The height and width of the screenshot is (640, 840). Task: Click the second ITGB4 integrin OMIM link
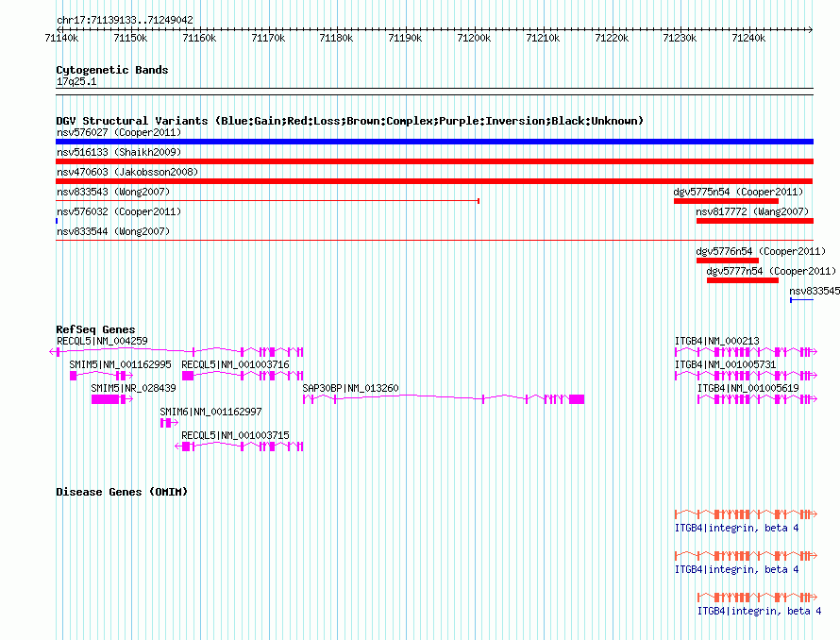click(736, 570)
